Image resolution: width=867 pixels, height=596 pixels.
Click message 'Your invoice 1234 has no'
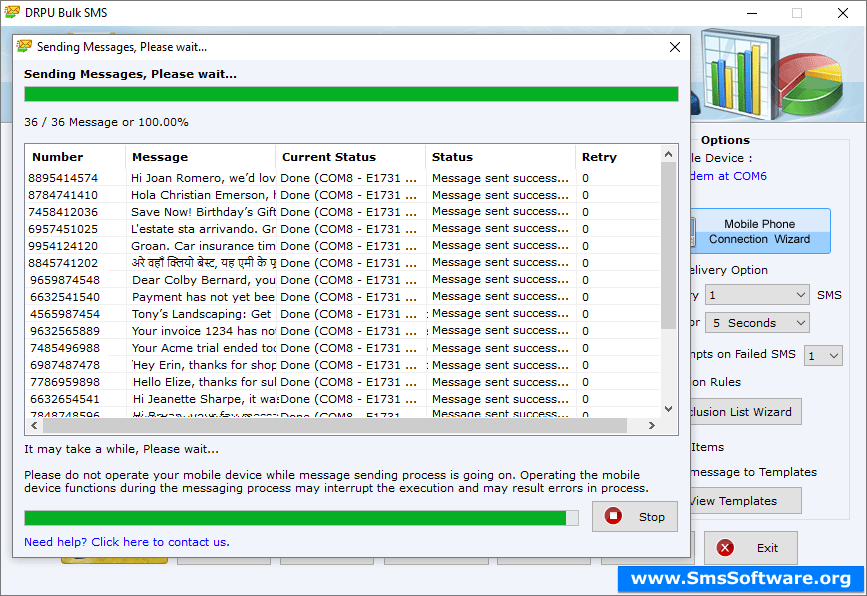tap(203, 331)
